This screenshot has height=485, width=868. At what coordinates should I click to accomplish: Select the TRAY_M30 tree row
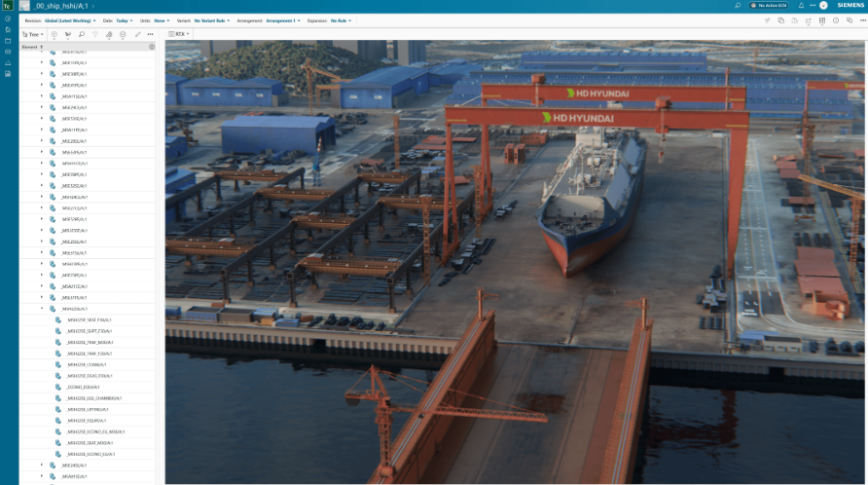click(87, 343)
